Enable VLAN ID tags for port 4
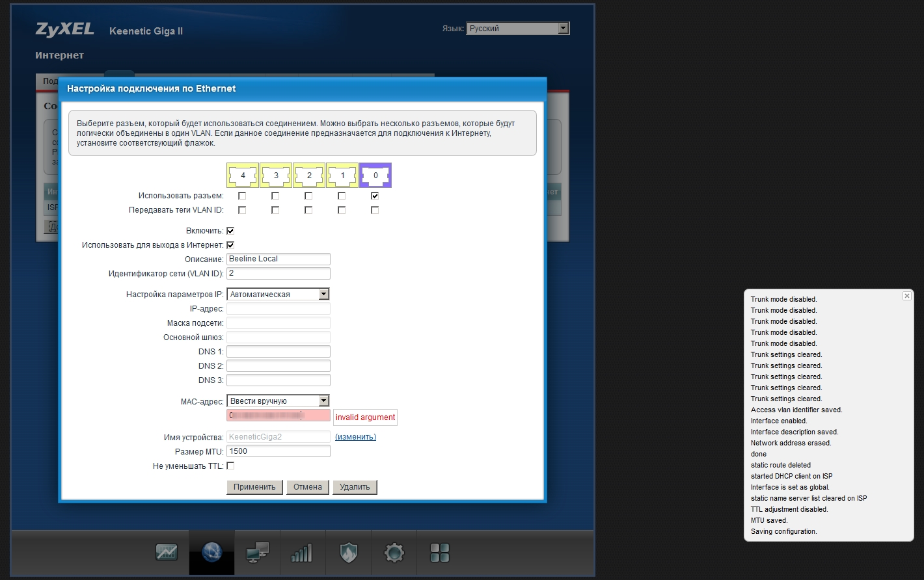This screenshot has width=924, height=580. (x=242, y=210)
